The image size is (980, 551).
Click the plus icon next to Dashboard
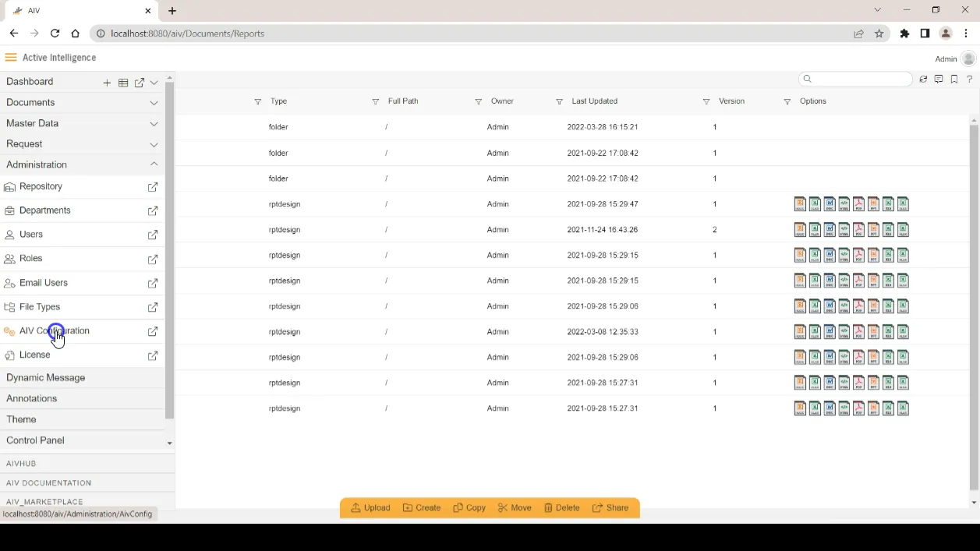click(x=107, y=83)
